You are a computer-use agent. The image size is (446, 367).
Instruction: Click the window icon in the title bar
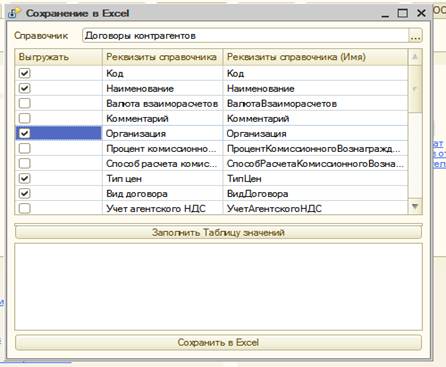14,13
